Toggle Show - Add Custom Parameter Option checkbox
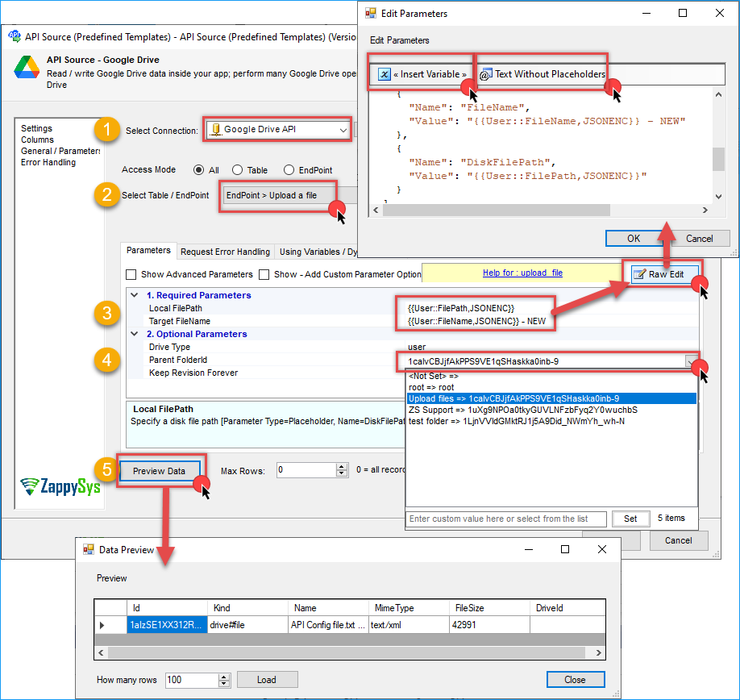740x700 pixels. click(264, 274)
